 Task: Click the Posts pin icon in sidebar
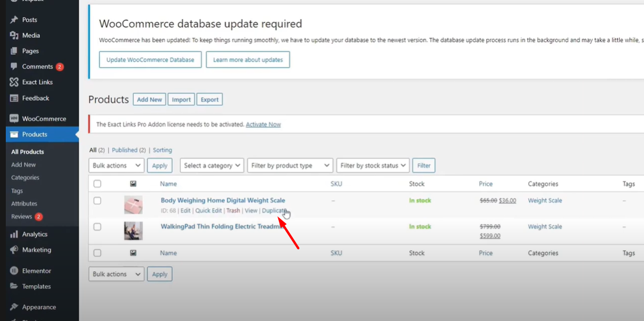14,20
